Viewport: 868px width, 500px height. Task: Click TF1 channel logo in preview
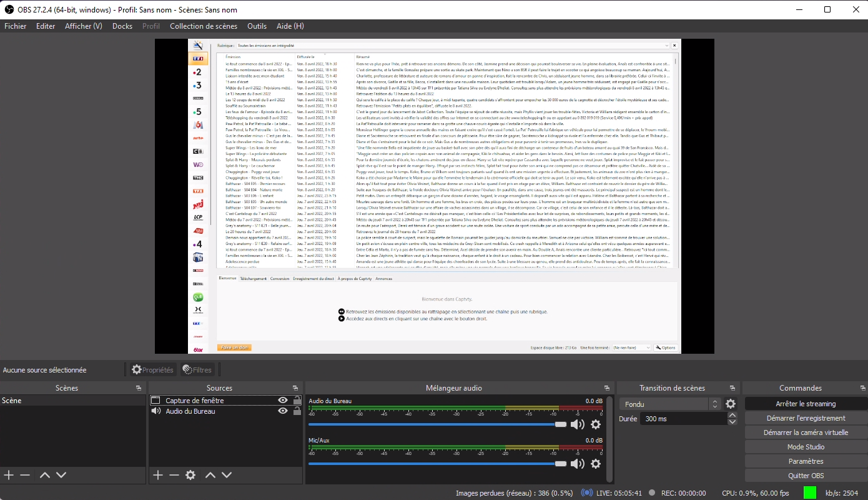[x=198, y=59]
